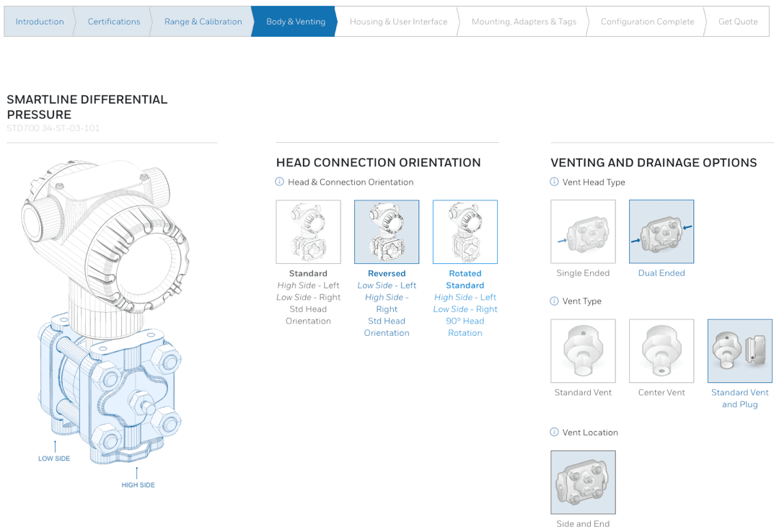Select Single Ended vent head image
This screenshot has height=532, width=774.
(583, 231)
